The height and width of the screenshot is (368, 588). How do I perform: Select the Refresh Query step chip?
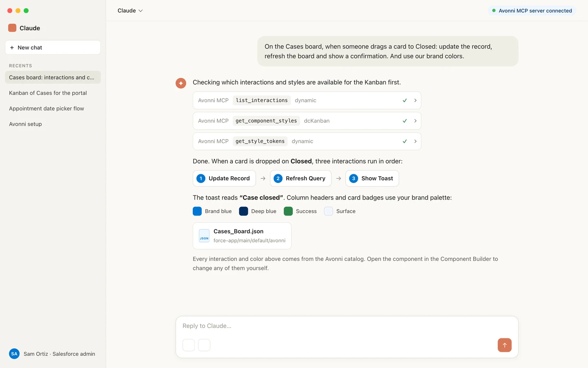pyautogui.click(x=301, y=178)
